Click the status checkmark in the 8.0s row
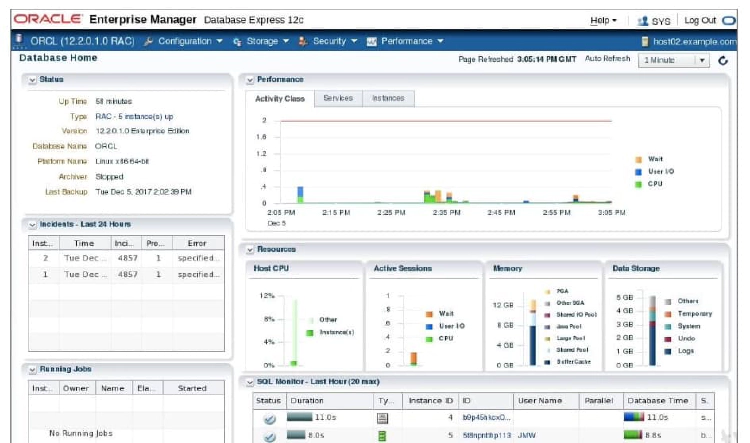The width and height of the screenshot is (750, 443). (270, 437)
